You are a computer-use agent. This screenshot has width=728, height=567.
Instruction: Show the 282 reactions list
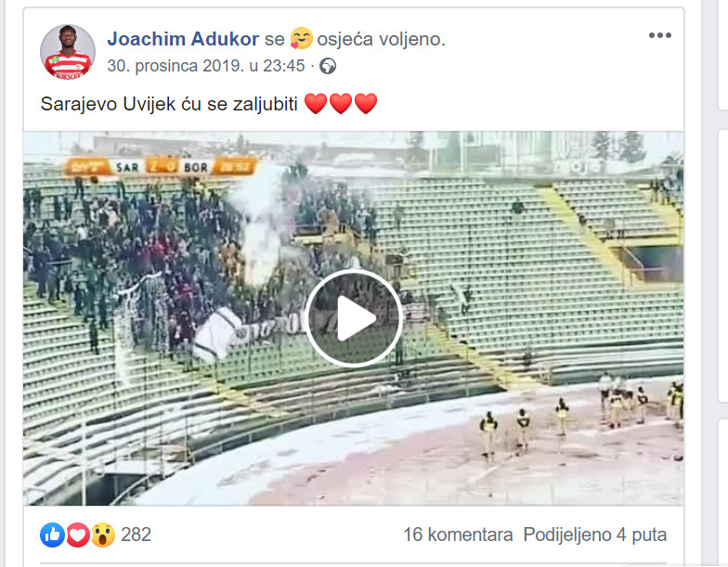tap(136, 535)
